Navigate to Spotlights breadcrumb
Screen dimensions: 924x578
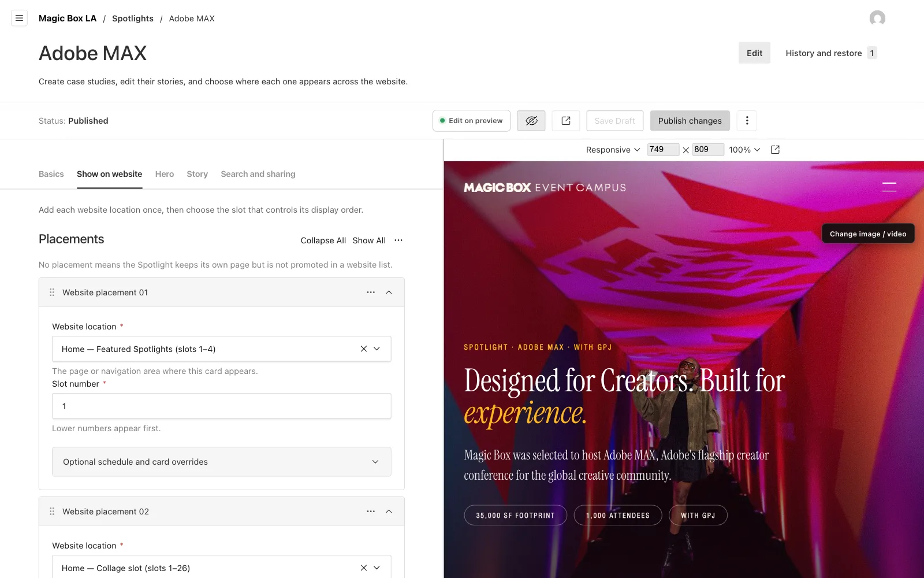point(133,18)
